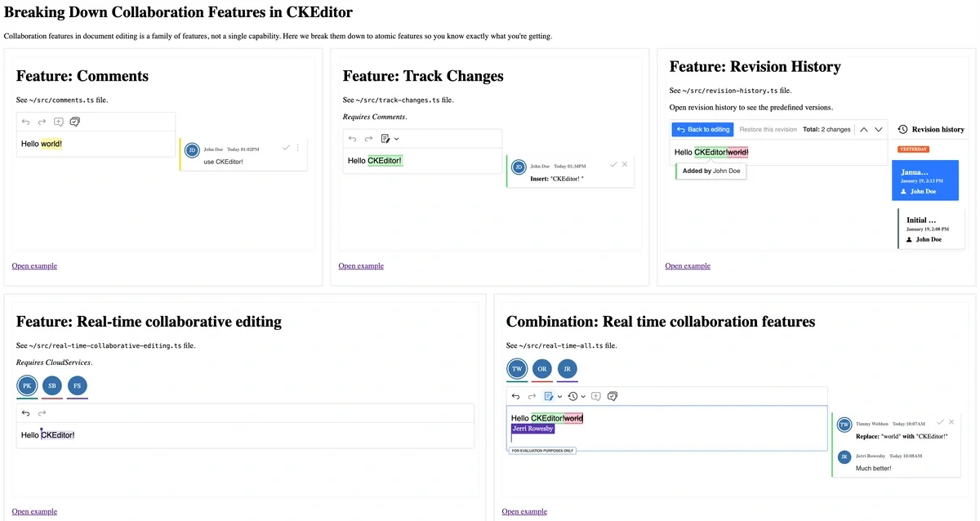Screen dimensions: 980x521
Task: Open example link under the Comments feature
Action: 34,265
